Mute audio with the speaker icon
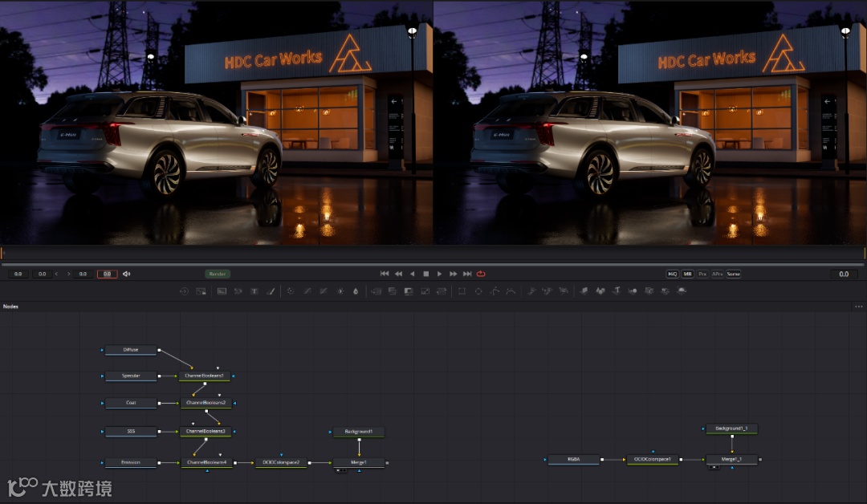The width and height of the screenshot is (867, 504). point(127,274)
